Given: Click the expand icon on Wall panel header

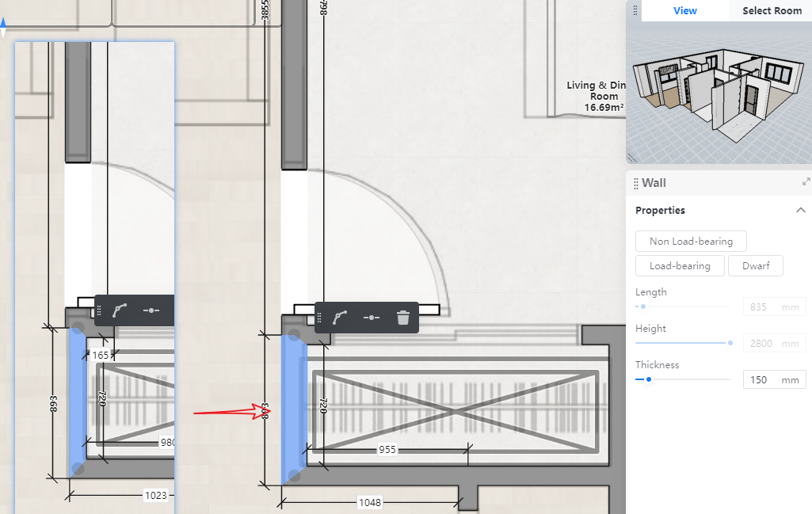Looking at the screenshot, I should tap(806, 182).
